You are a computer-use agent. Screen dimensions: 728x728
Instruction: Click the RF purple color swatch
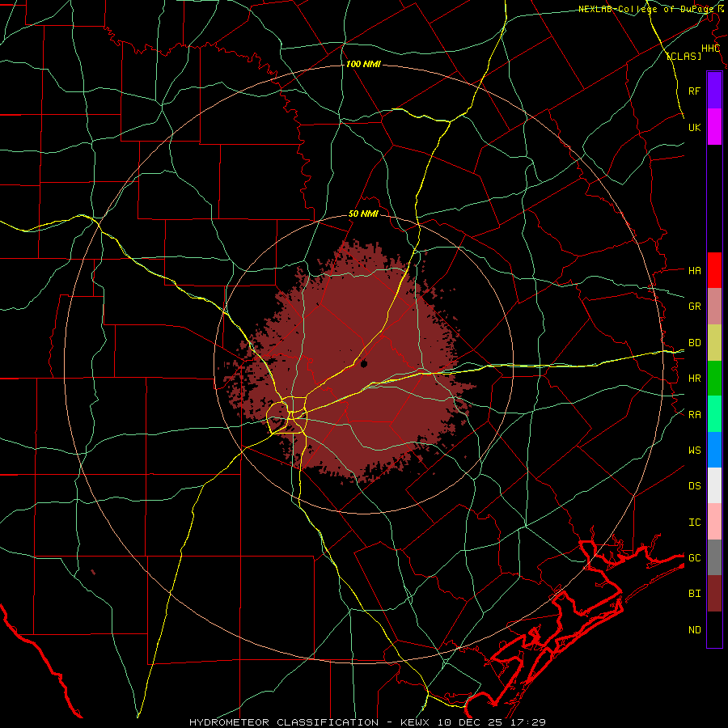(x=714, y=90)
